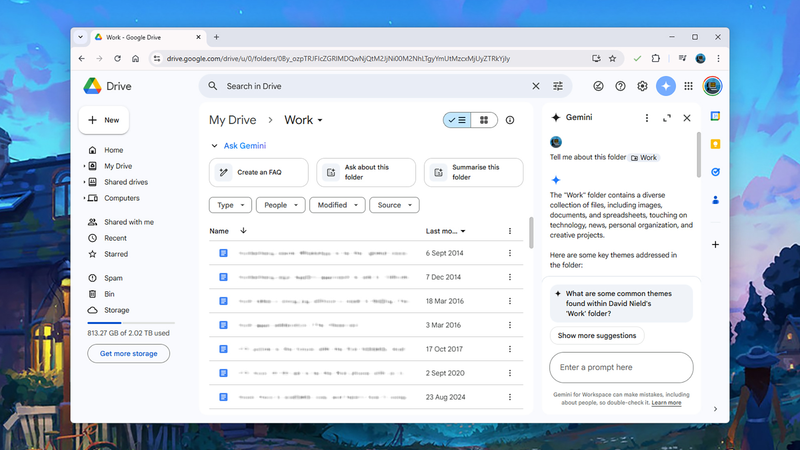Open Google Keep side panel icon
Screen dimensions: 800x450
(x=715, y=144)
